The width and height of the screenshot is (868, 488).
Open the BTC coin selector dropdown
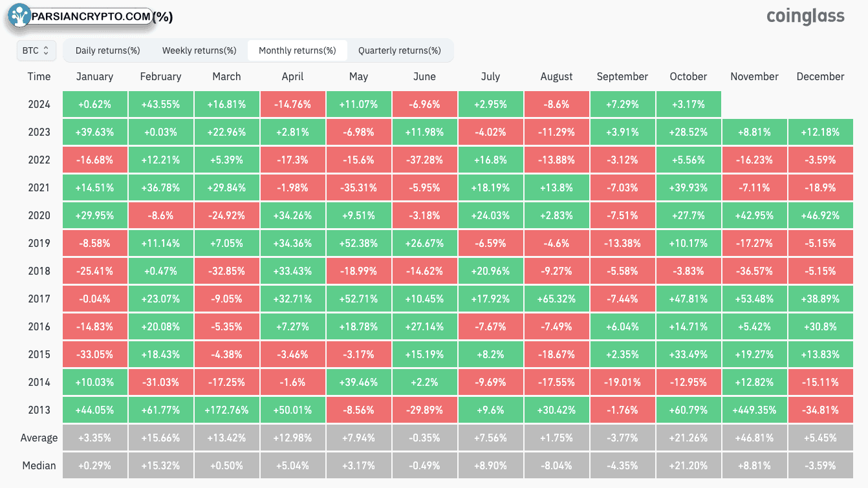36,50
